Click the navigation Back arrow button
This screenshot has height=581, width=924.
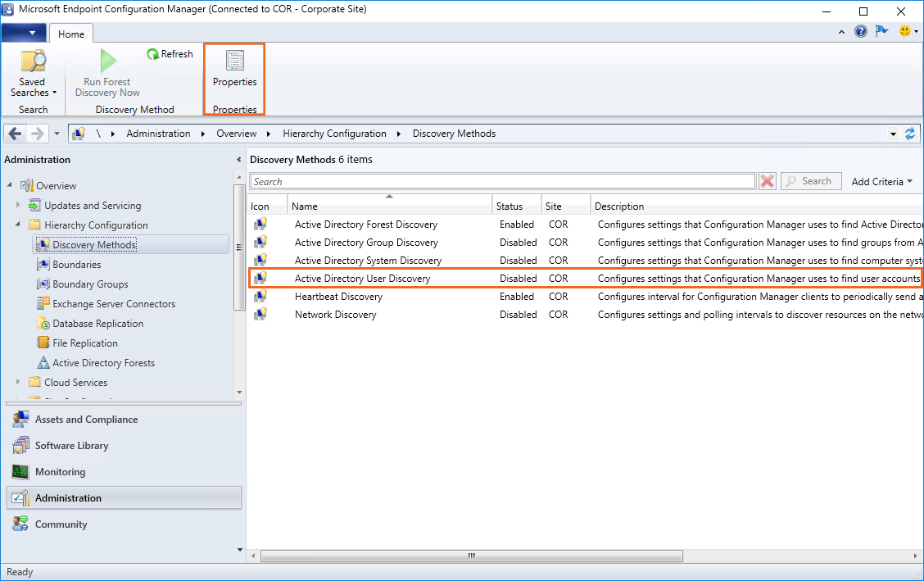pos(16,134)
